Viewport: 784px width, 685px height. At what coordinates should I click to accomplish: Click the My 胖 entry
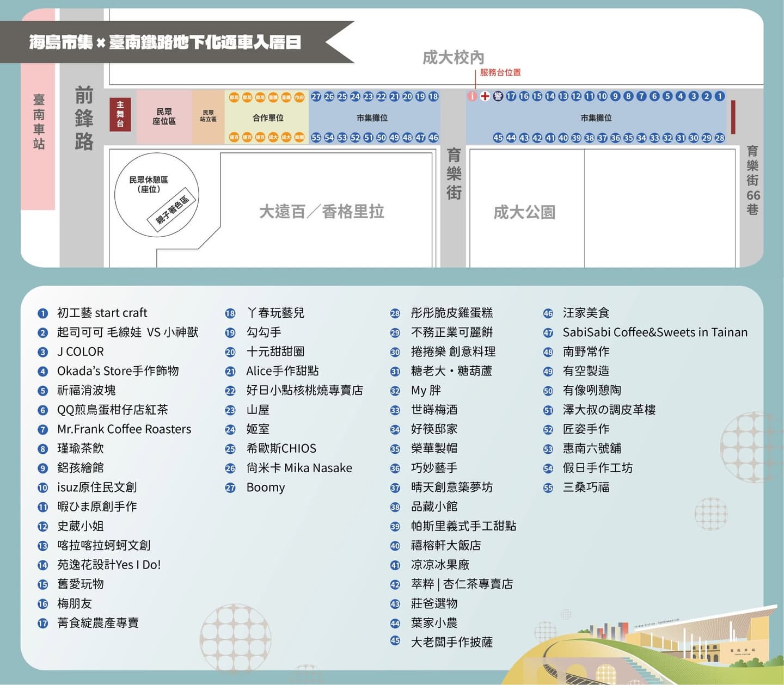[426, 391]
